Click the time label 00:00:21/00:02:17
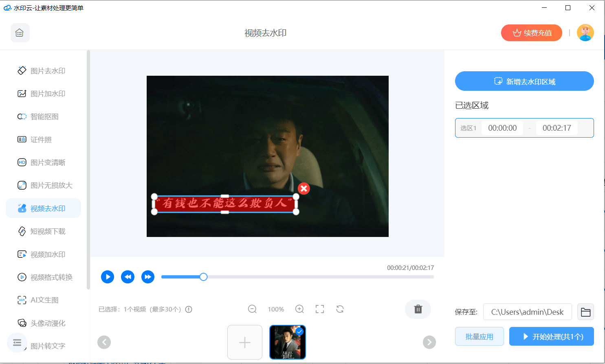This screenshot has height=364, width=605. coord(410,268)
